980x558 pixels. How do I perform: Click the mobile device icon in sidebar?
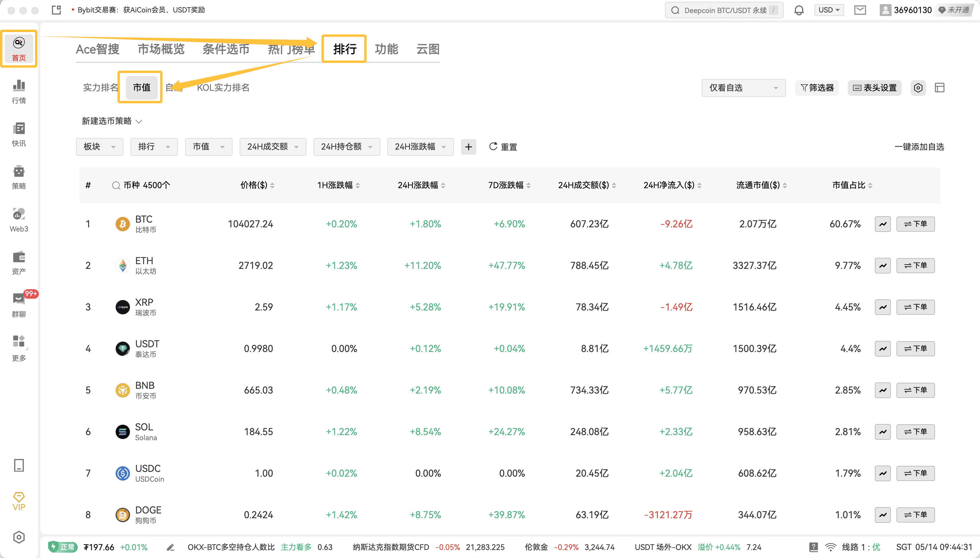[19, 465]
